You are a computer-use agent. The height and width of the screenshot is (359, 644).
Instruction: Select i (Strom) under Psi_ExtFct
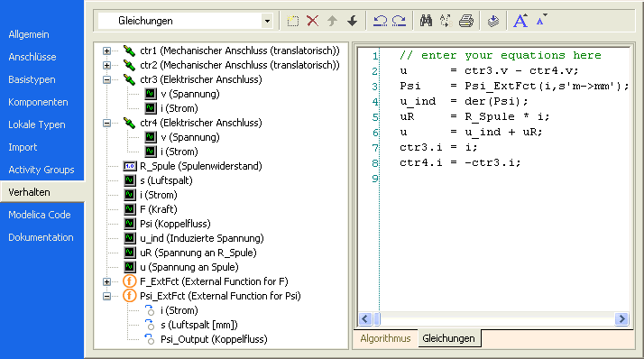(x=179, y=310)
